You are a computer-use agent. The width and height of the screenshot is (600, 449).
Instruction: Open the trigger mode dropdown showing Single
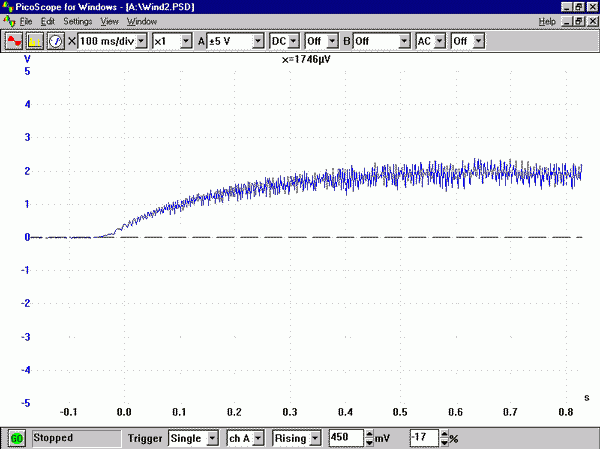(x=212, y=438)
